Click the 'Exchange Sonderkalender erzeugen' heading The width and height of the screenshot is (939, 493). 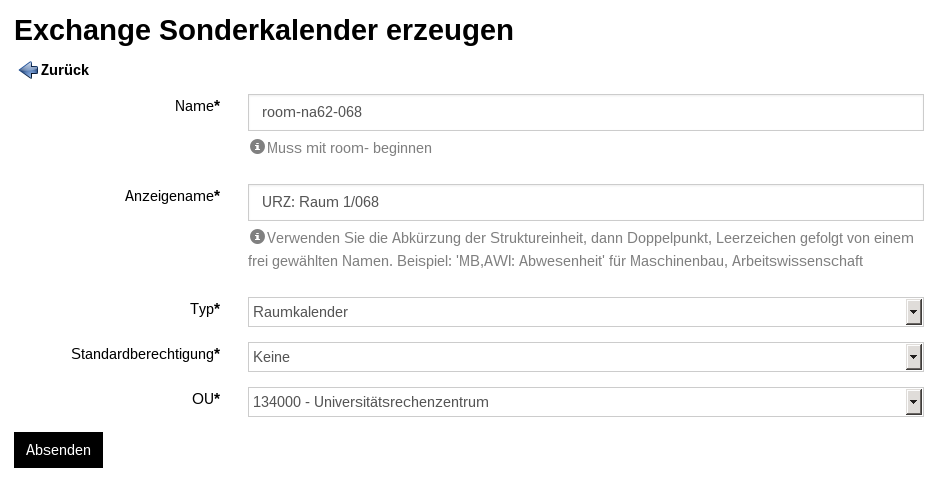(264, 31)
